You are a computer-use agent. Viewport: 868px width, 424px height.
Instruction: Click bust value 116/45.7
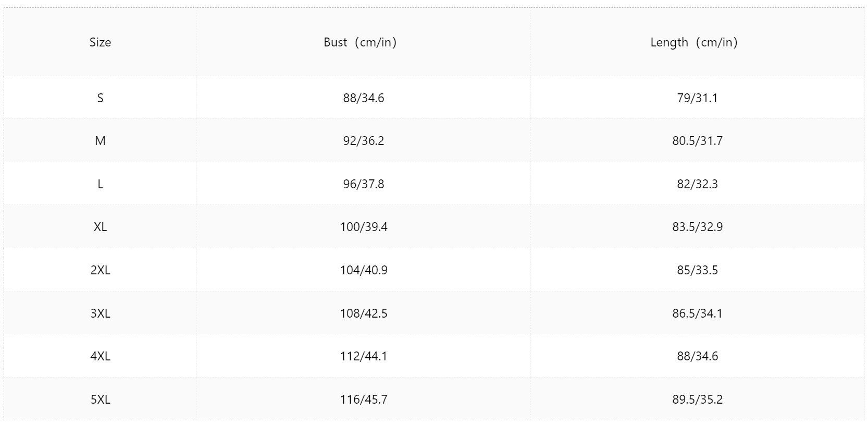coord(364,399)
